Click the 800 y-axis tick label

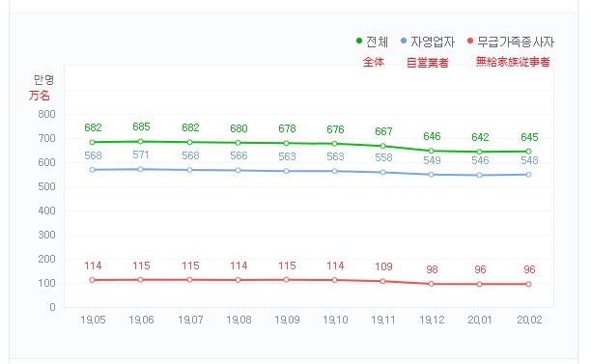pyautogui.click(x=46, y=114)
